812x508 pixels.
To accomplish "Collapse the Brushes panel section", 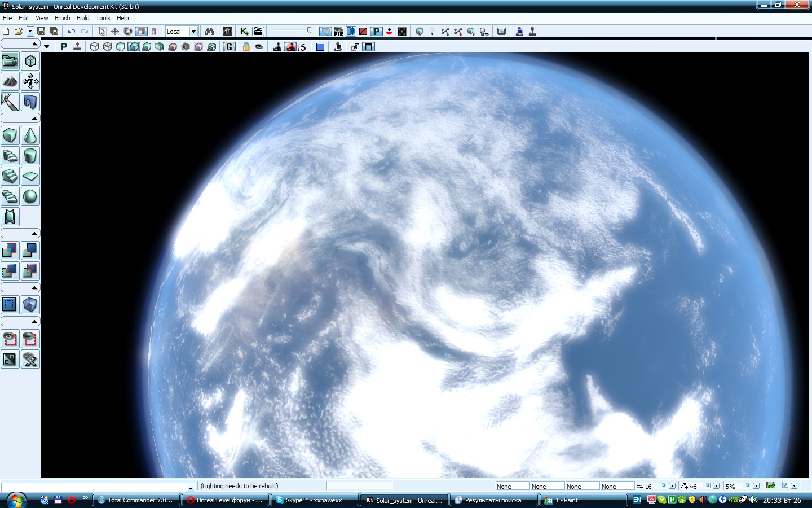I will 20,118.
